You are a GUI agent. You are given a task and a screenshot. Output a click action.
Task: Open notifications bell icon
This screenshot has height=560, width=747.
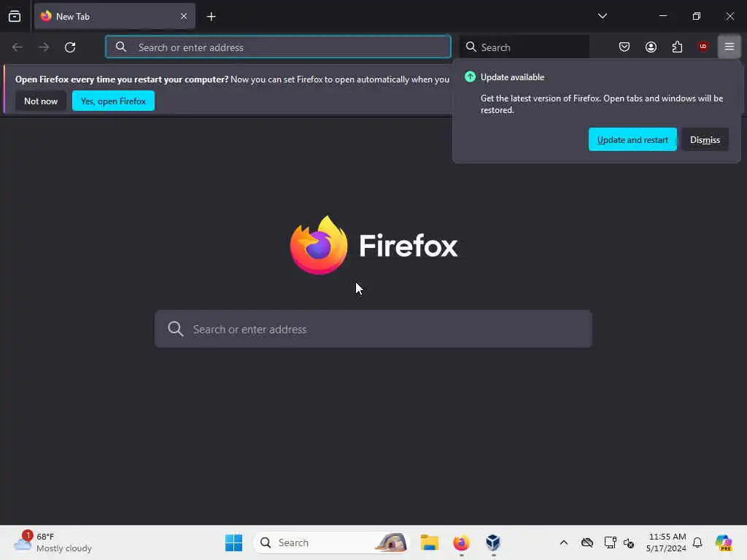coord(697,542)
